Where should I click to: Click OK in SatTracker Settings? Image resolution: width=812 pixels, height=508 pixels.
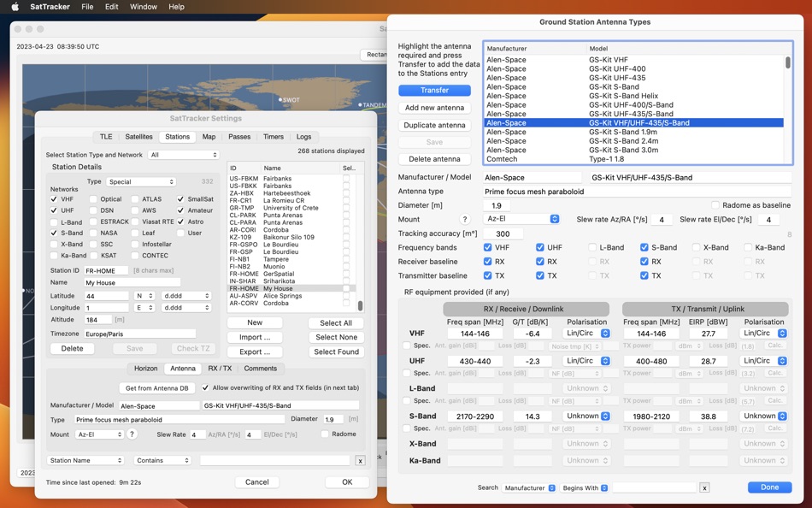[347, 482]
